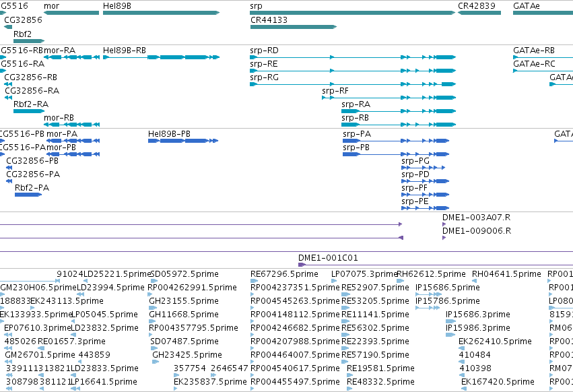Click the CG32856-RB transcript label
Image resolution: width=573 pixels, height=392 pixels.
coord(31,77)
